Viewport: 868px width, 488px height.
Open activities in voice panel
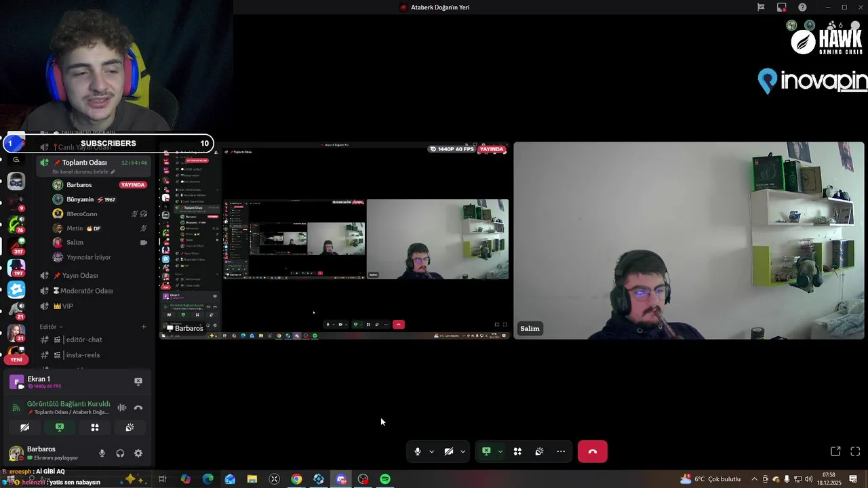(95, 428)
